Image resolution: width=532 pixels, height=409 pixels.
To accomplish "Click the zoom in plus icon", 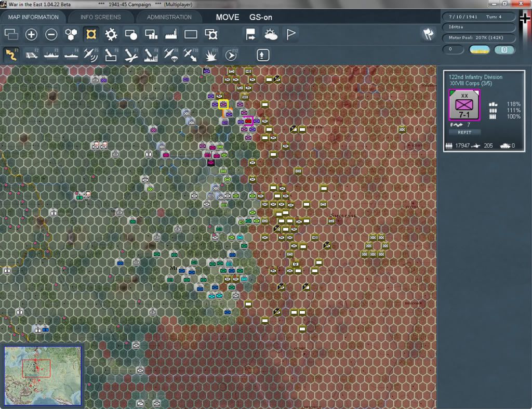I will 31,34.
